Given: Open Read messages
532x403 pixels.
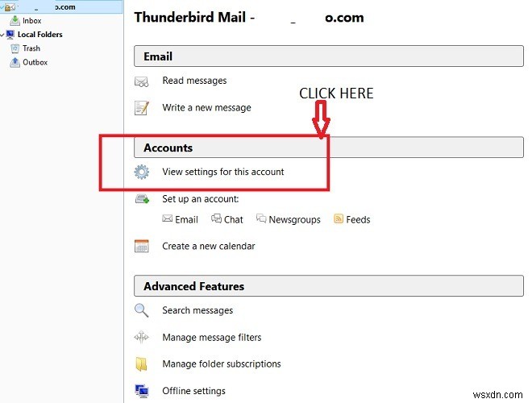Looking at the screenshot, I should [194, 81].
